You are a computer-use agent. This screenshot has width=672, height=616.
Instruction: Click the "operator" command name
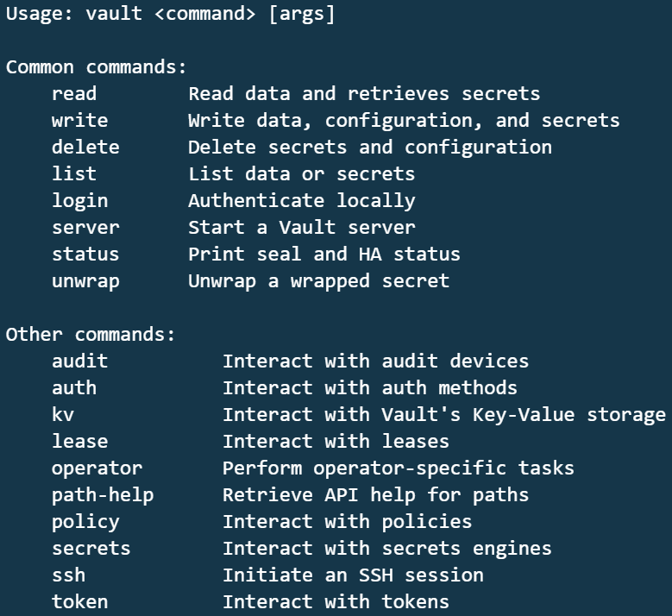tap(97, 468)
